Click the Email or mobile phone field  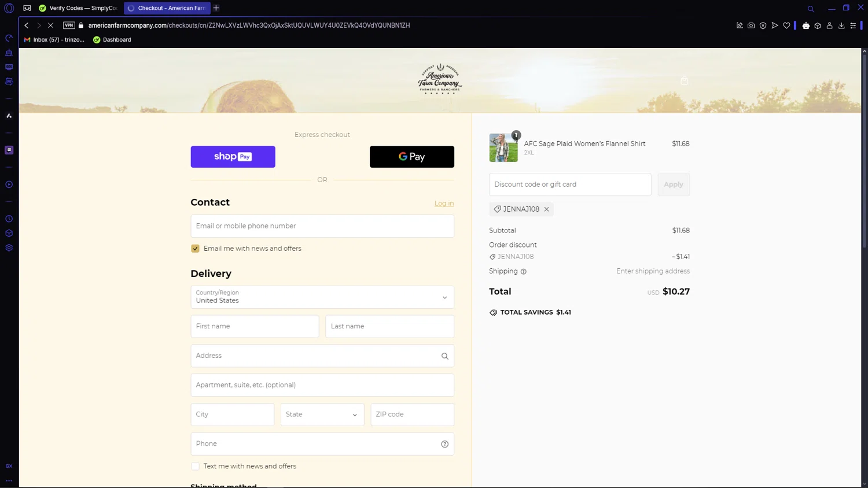coord(322,226)
